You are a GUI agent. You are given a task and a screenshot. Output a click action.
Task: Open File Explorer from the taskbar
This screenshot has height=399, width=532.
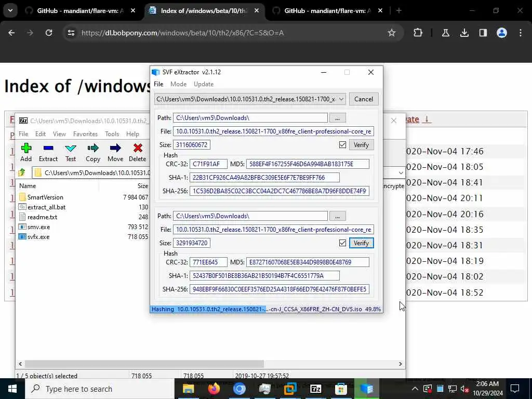(x=188, y=389)
